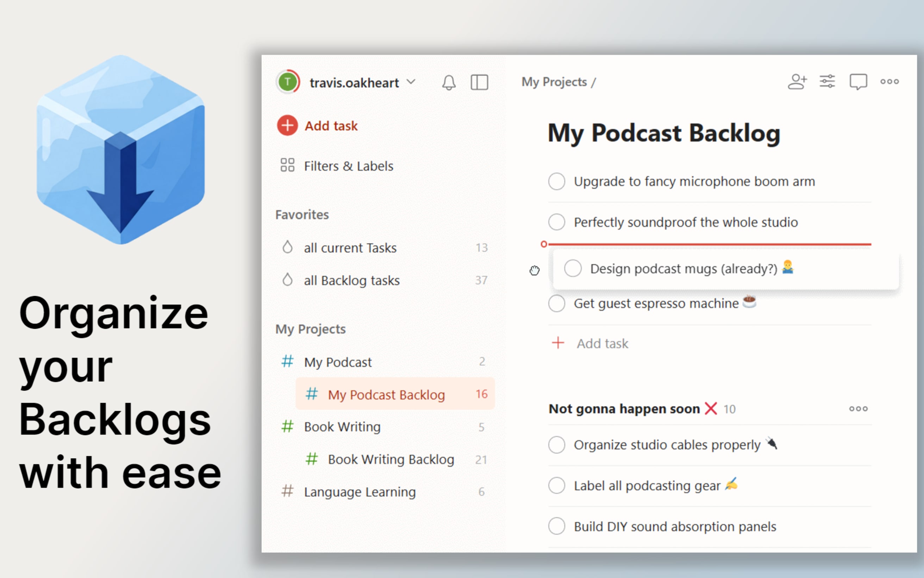Click the hash icon beside Language Learning
The width and height of the screenshot is (924, 578).
coord(287,491)
